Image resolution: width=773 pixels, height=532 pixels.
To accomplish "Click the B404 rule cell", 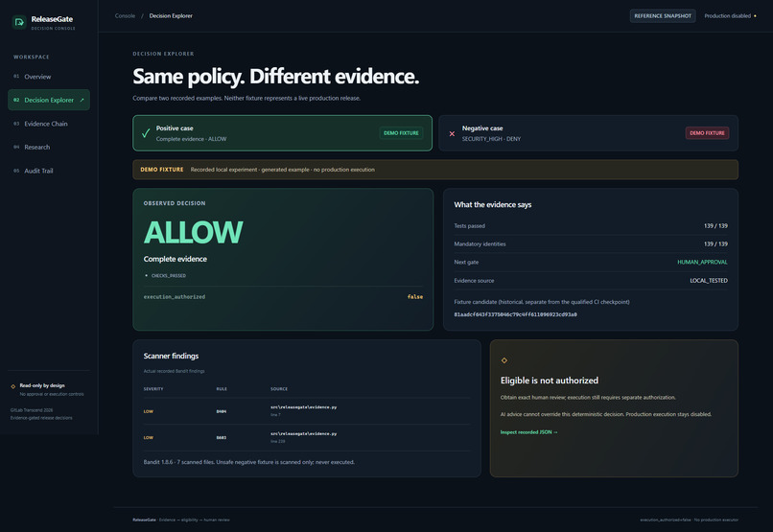I will (222, 411).
